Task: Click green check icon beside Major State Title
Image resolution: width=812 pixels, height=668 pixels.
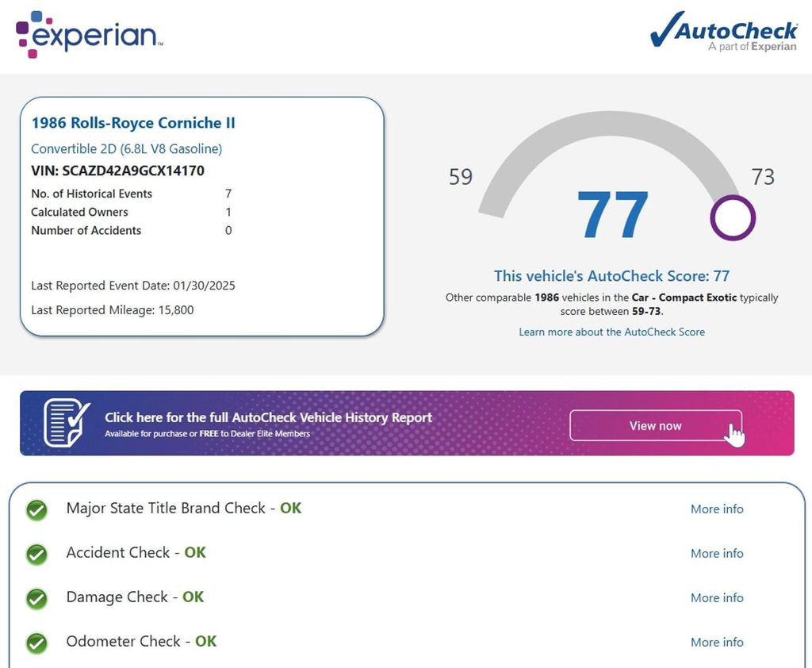Action: tap(36, 509)
